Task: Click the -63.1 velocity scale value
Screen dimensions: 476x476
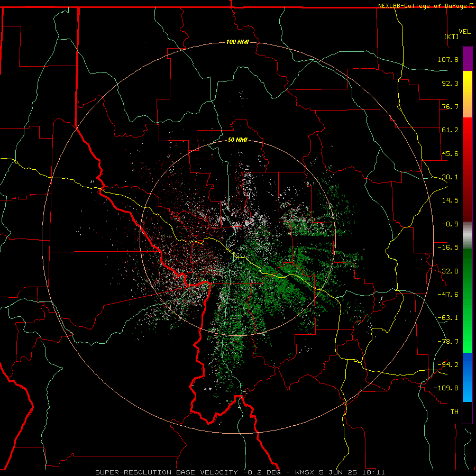Action: pos(448,318)
